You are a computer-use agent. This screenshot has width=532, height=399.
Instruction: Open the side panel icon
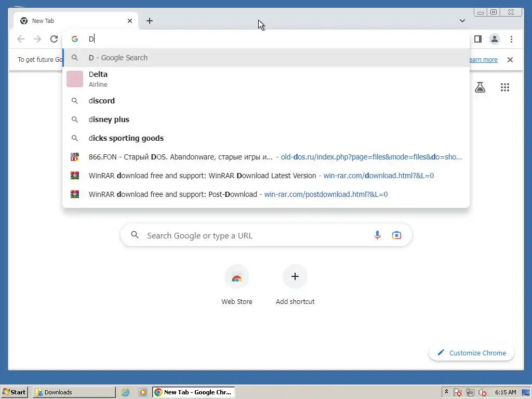(x=478, y=39)
